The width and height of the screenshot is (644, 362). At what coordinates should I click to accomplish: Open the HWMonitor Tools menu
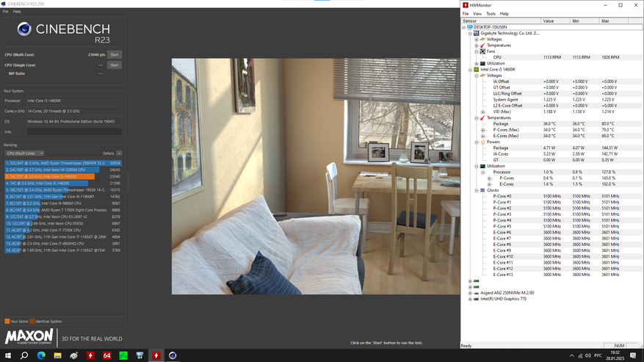pyautogui.click(x=491, y=13)
